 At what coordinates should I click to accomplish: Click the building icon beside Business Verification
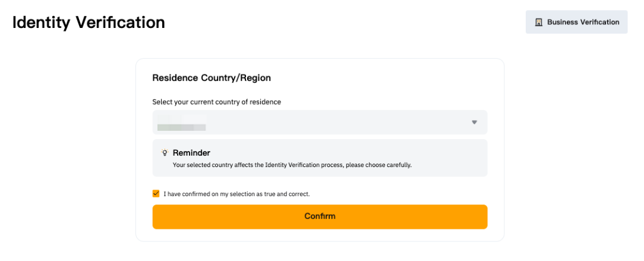[539, 23]
